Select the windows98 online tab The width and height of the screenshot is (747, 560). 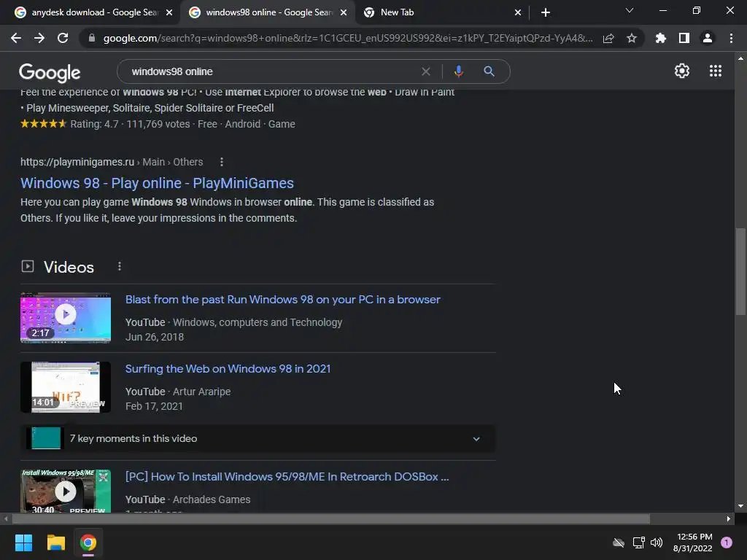click(x=269, y=12)
